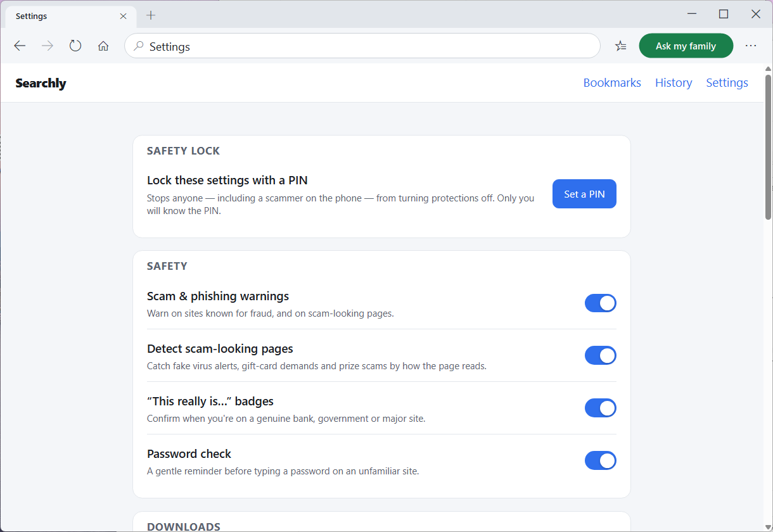Click "Confirm when you're on a genuine bank" text
Viewport: 773px width, 532px height.
click(x=286, y=419)
